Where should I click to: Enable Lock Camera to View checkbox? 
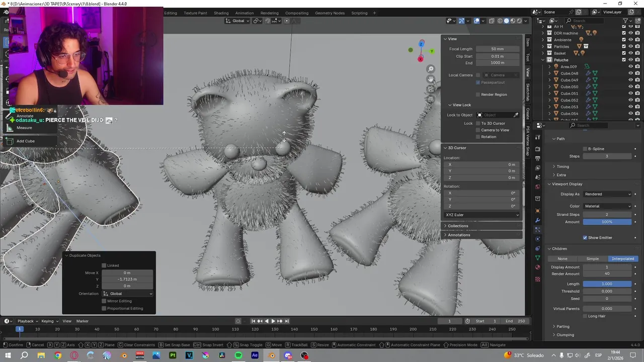click(478, 130)
